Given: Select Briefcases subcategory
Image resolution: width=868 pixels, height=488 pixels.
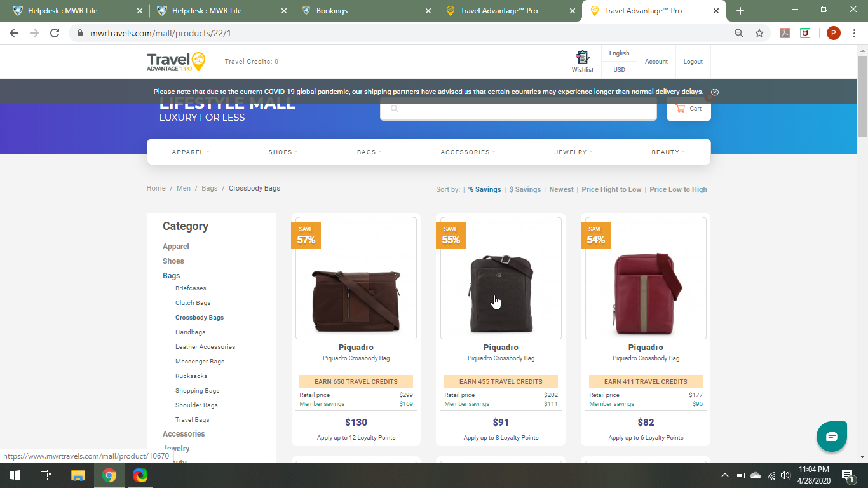Looking at the screenshot, I should tap(191, 288).
